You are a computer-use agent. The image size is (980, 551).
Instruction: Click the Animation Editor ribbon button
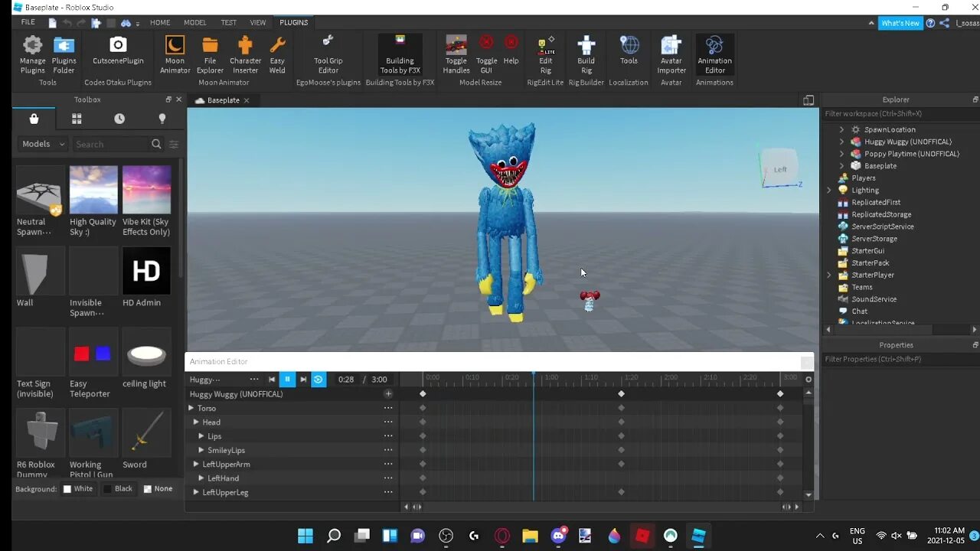click(714, 54)
